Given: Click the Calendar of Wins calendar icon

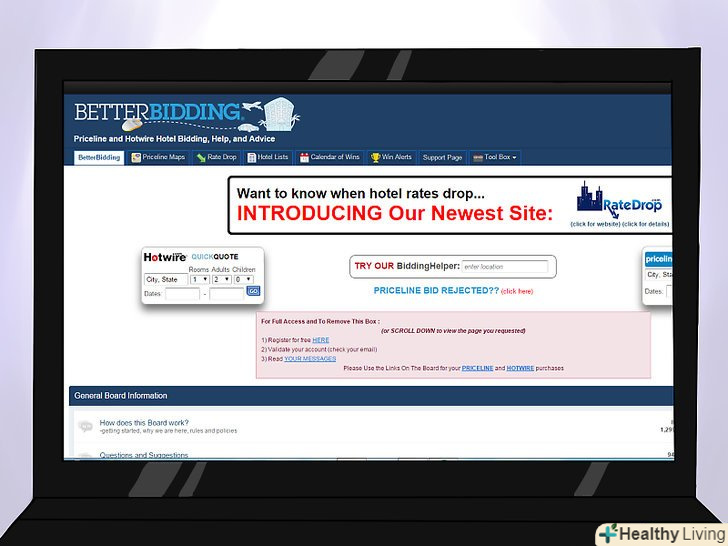Looking at the screenshot, I should coord(304,158).
